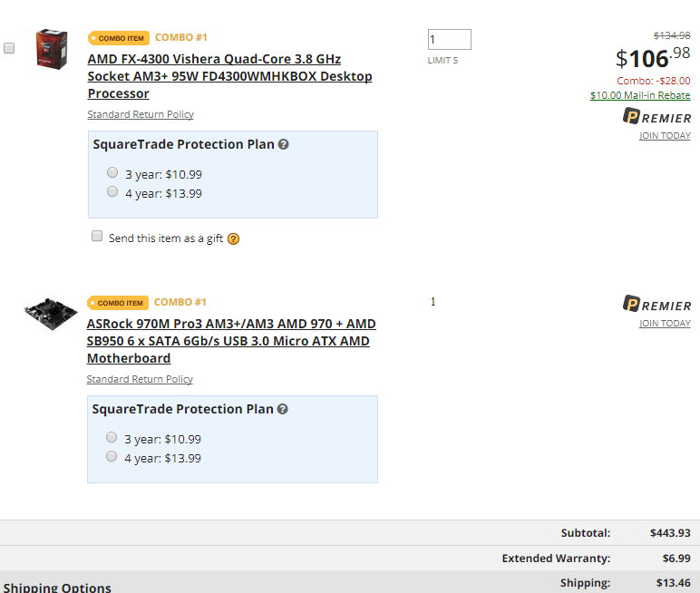Enable the Send this item as a gift checkbox
Screen dimensions: 700x593
tap(97, 236)
